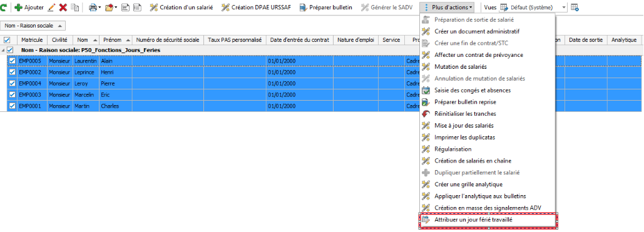Image resolution: width=644 pixels, height=232 pixels.
Task: Uncheck the EMP0001 row checkbox
Action: [13, 106]
